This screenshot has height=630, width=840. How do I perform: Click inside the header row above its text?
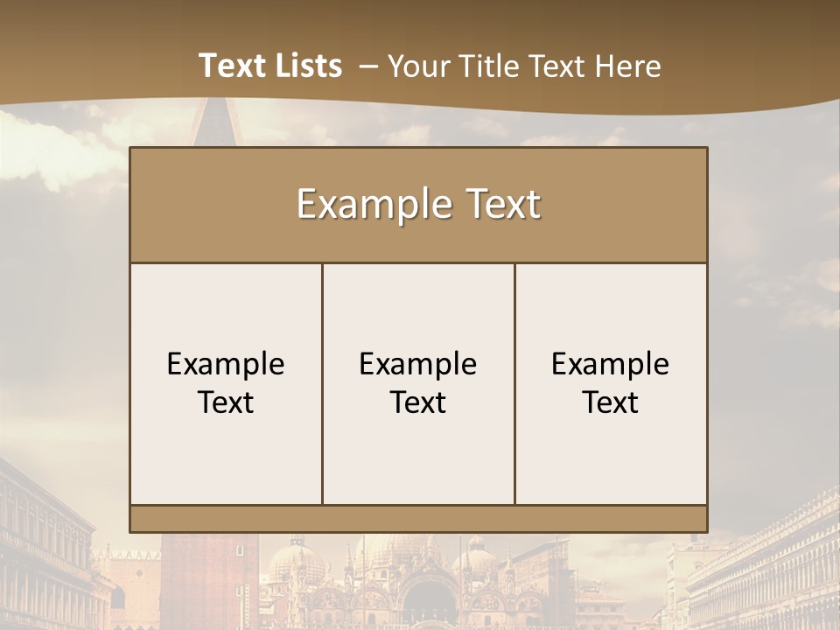click(418, 166)
